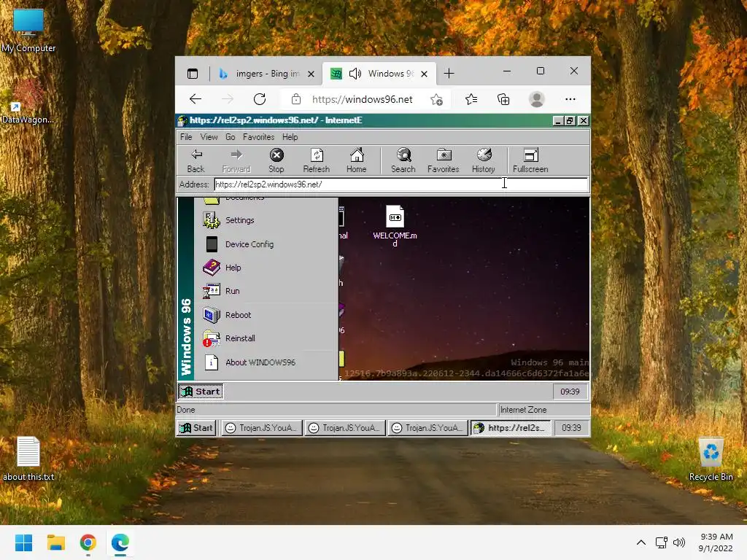Add this page to Edge favorites
Image resolution: width=747 pixels, height=560 pixels.
click(x=436, y=99)
